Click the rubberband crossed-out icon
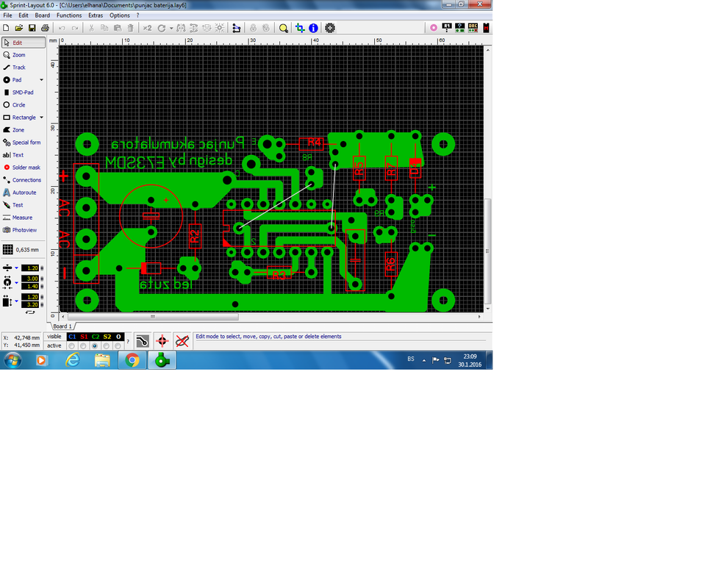 pos(182,340)
